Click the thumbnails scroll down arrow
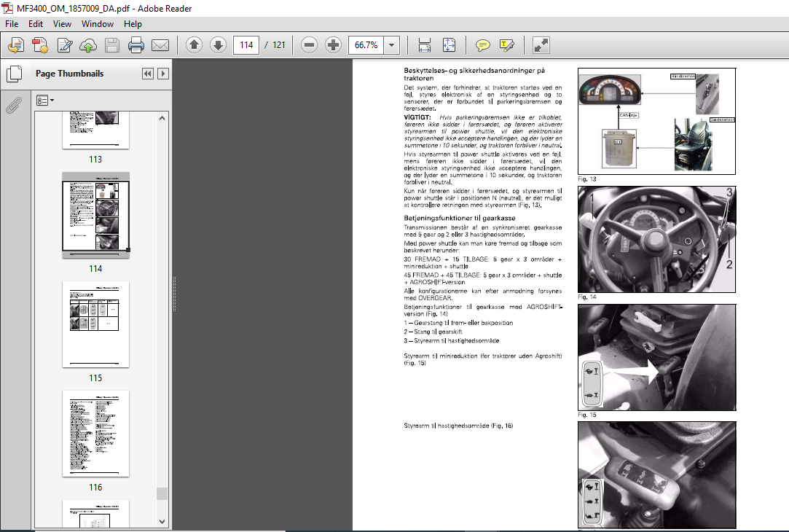This screenshot has height=532, width=789. click(162, 521)
